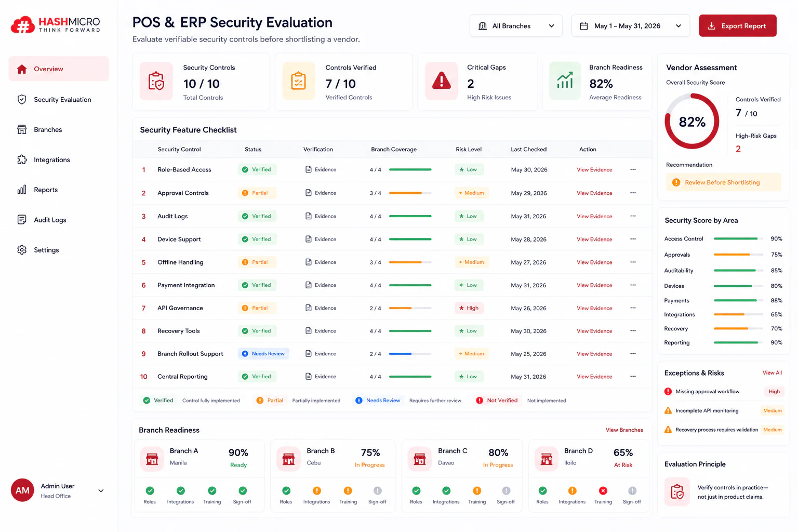Open the Reports menu item

coord(59,190)
